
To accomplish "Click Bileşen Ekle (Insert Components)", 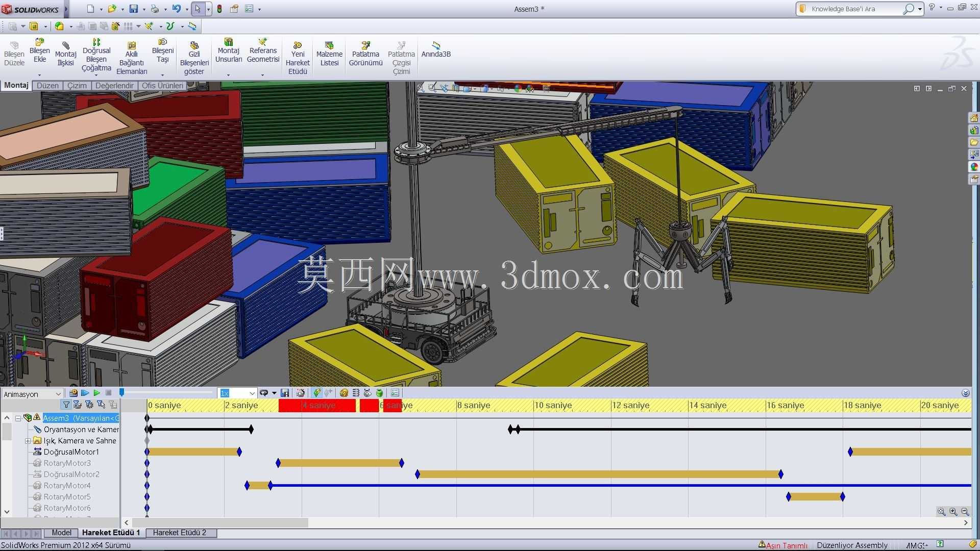I will point(39,51).
